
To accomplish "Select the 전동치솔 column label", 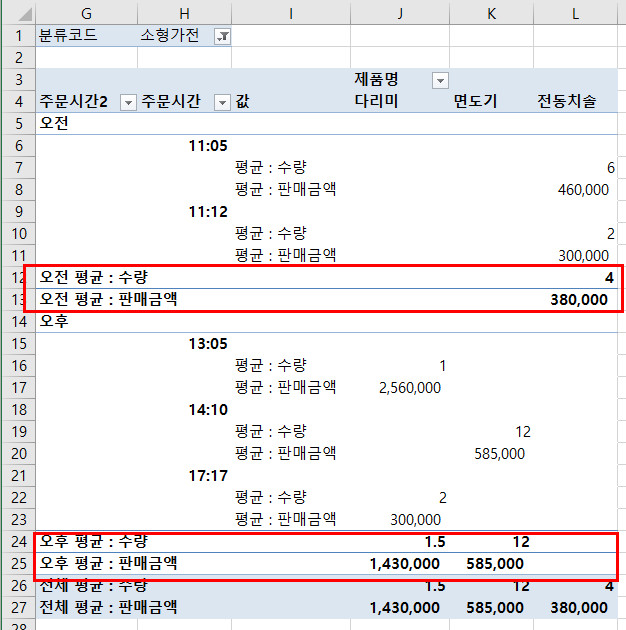I will point(566,102).
